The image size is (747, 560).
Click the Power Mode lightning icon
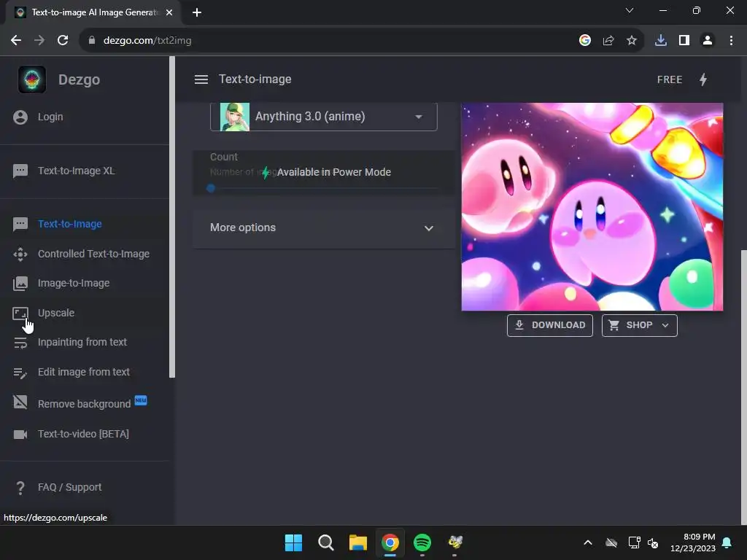(703, 79)
